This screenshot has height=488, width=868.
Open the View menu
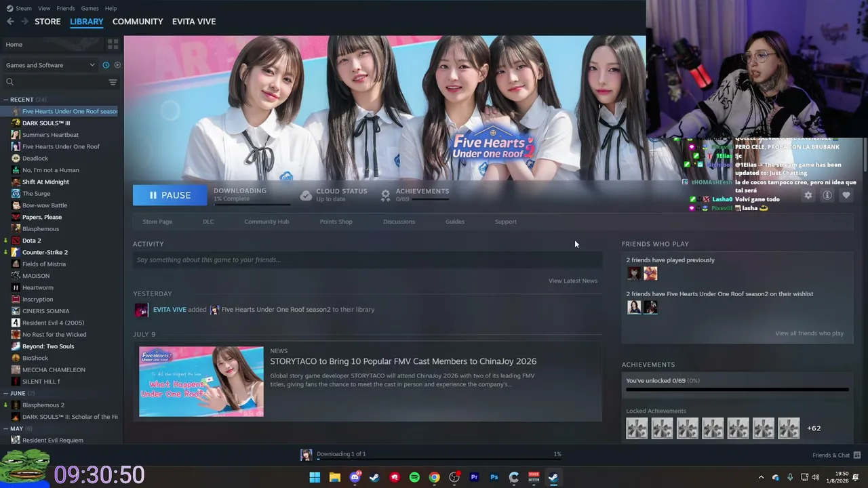click(x=44, y=8)
